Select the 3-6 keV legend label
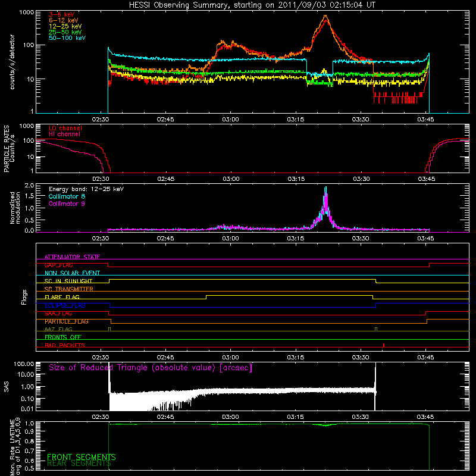 tap(62, 14)
